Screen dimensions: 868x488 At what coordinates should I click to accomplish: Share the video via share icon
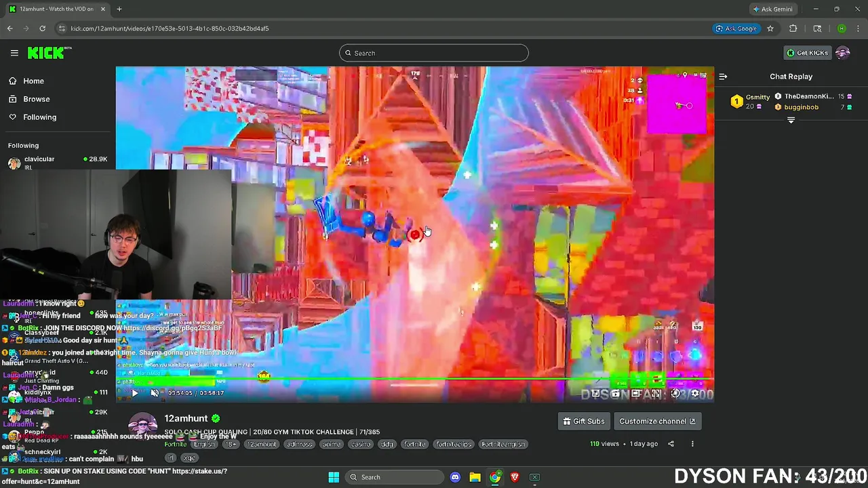click(671, 444)
